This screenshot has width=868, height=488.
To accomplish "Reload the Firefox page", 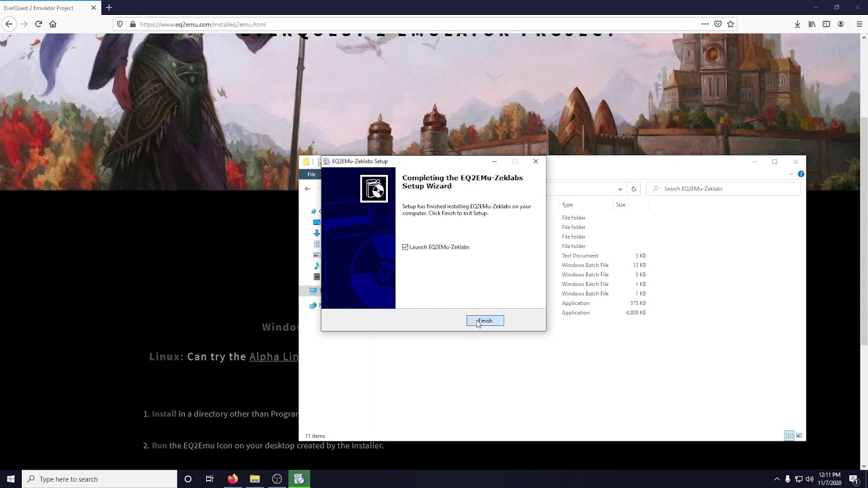I will pos(39,24).
